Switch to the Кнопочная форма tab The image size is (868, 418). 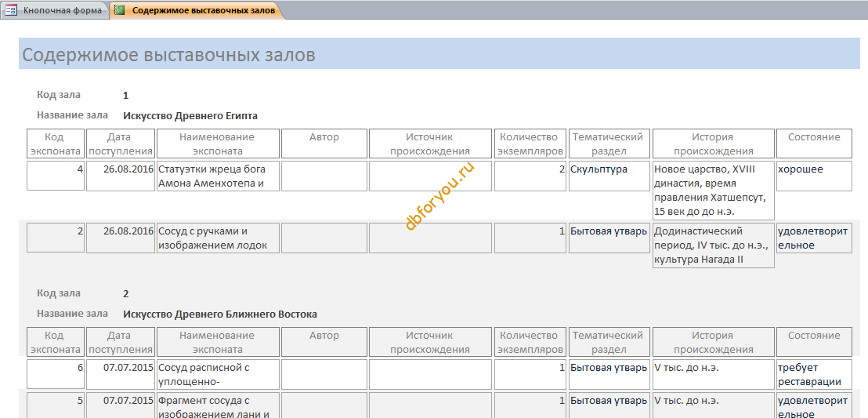54,10
